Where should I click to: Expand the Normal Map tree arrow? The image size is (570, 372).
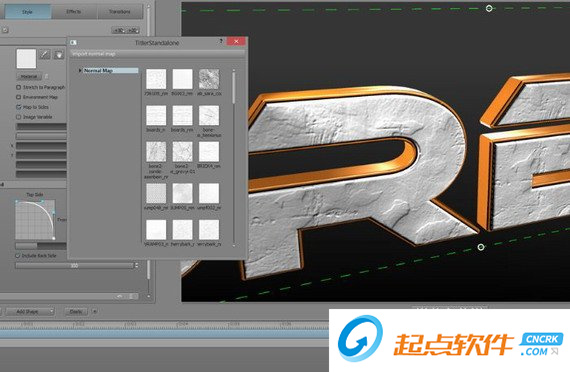point(80,71)
